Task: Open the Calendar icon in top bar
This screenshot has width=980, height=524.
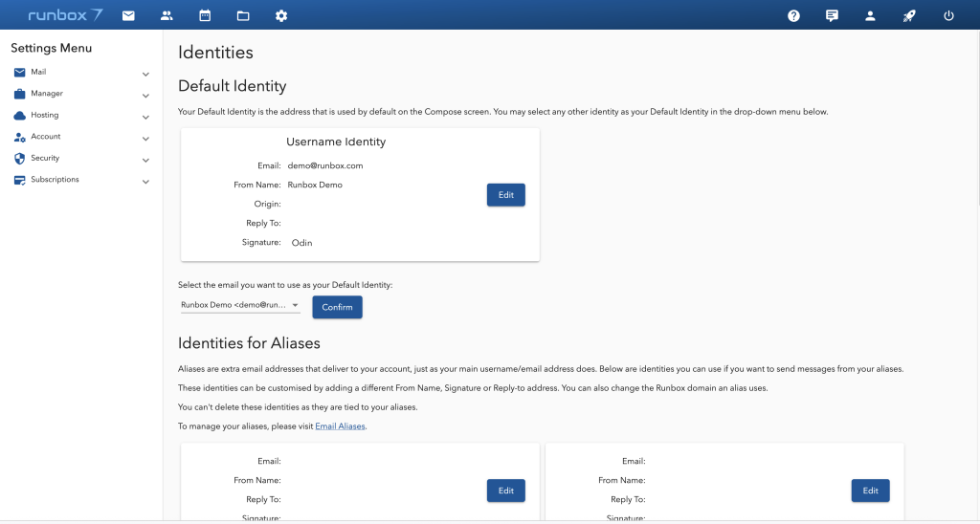Action: pyautogui.click(x=205, y=15)
